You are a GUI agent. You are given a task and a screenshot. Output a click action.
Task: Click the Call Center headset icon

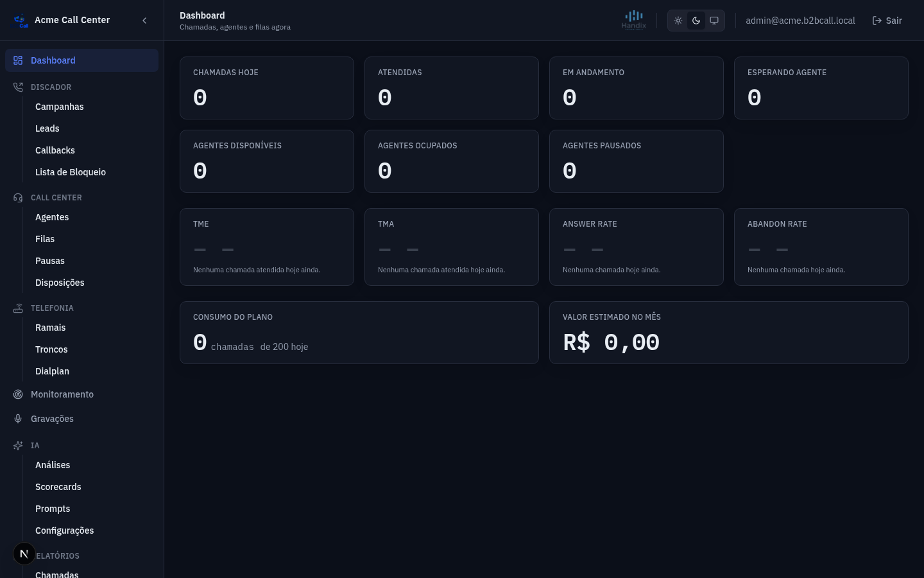(x=18, y=198)
